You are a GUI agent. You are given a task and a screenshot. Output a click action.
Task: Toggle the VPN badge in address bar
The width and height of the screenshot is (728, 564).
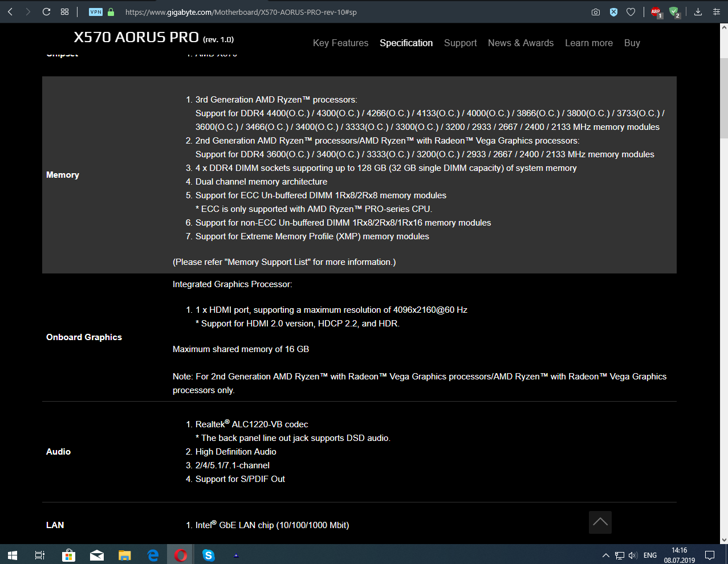pyautogui.click(x=96, y=12)
